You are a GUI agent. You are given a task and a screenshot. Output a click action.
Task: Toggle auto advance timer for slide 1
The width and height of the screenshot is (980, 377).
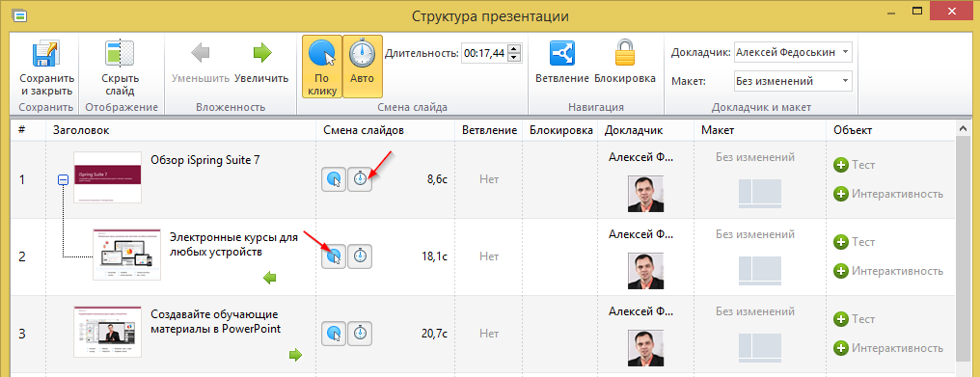click(360, 179)
